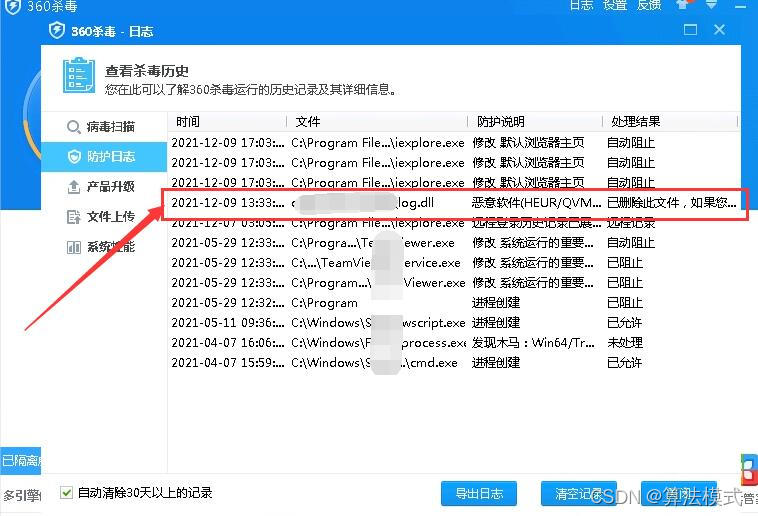Click the 360 shield logo in log title bar
The image size is (758, 516).
(x=57, y=31)
